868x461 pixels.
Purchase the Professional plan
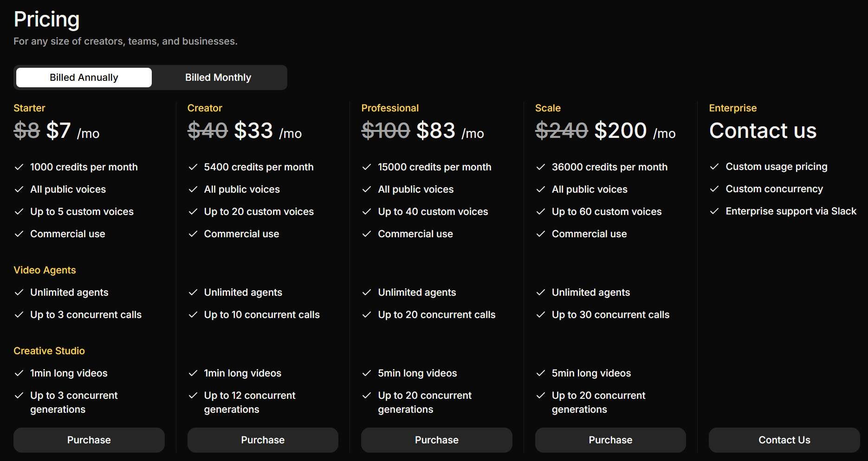click(x=436, y=440)
